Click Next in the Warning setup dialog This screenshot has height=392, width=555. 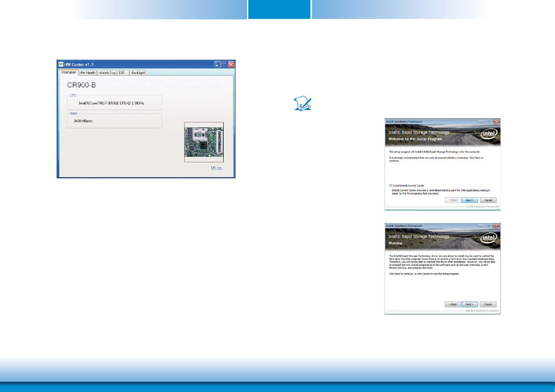pos(469,304)
